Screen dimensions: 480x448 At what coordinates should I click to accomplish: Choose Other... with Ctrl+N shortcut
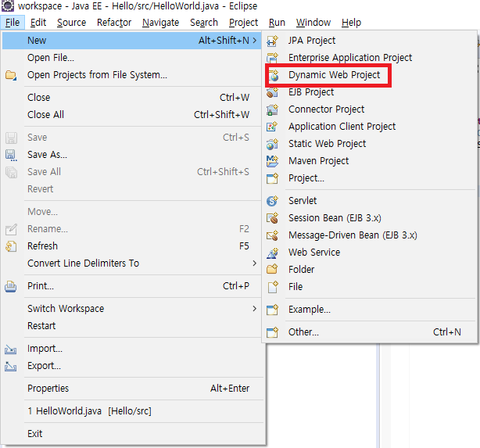tap(370, 332)
